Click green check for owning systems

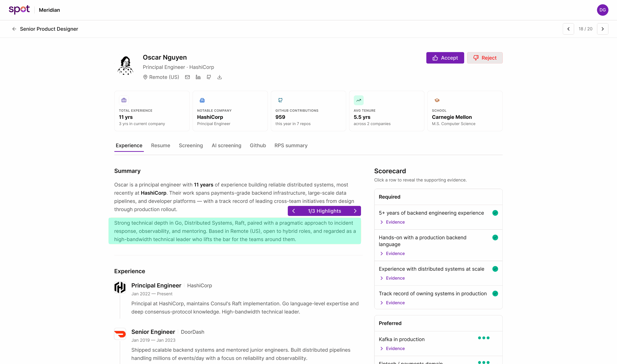pos(495,294)
